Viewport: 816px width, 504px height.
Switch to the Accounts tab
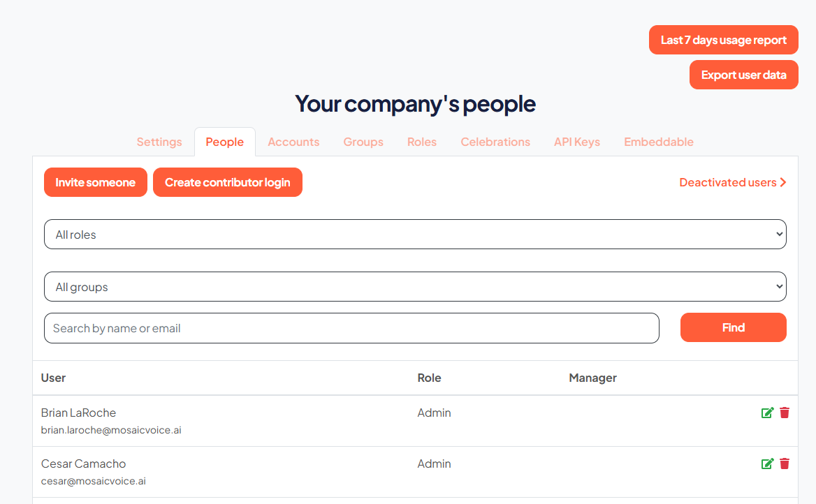click(293, 142)
